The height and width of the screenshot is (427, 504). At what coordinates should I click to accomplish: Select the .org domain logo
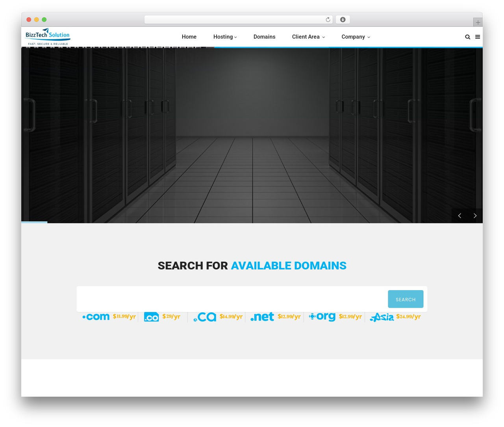tap(322, 317)
